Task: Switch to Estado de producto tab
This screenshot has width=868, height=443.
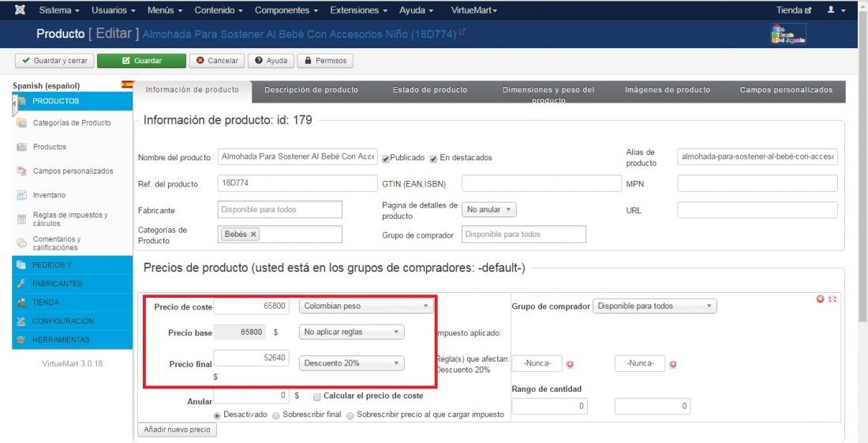Action: 430,90
